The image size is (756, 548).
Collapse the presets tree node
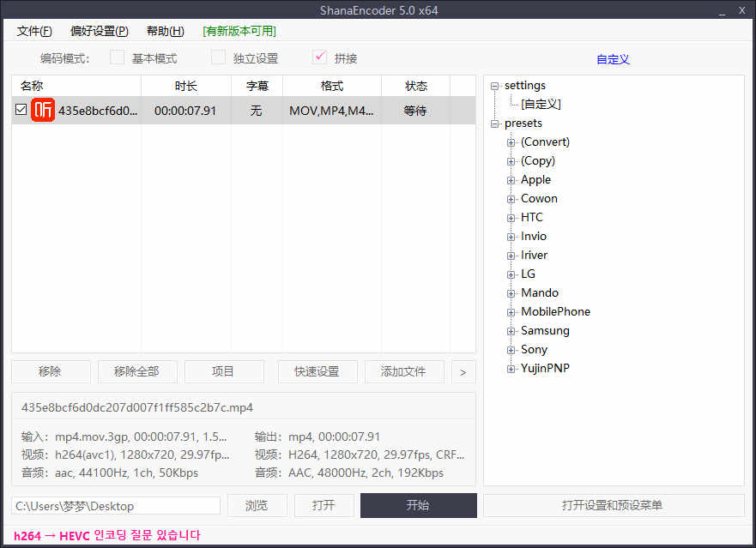pos(494,123)
